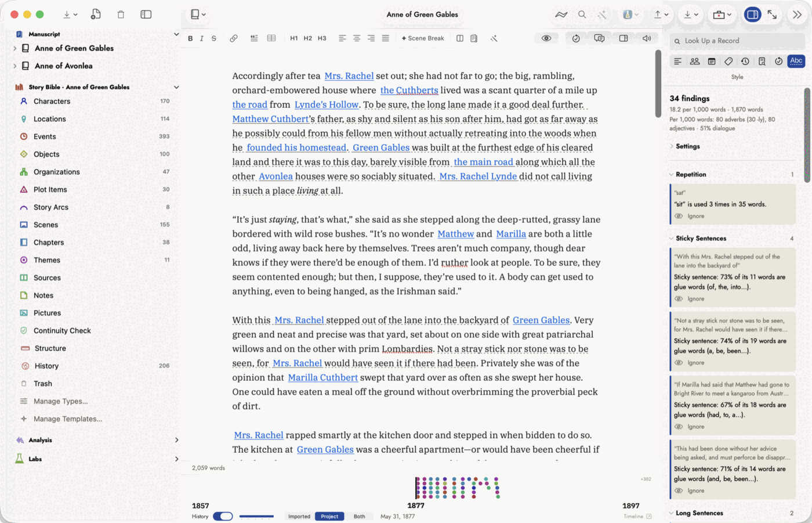This screenshot has width=812, height=523.
Task: Click the trash can icon in top toolbar
Action: (x=121, y=15)
